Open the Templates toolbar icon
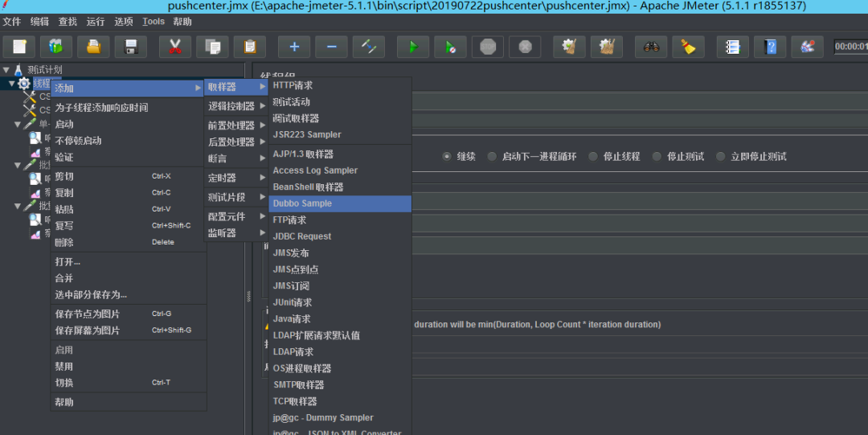The width and height of the screenshot is (868, 435). click(56, 47)
